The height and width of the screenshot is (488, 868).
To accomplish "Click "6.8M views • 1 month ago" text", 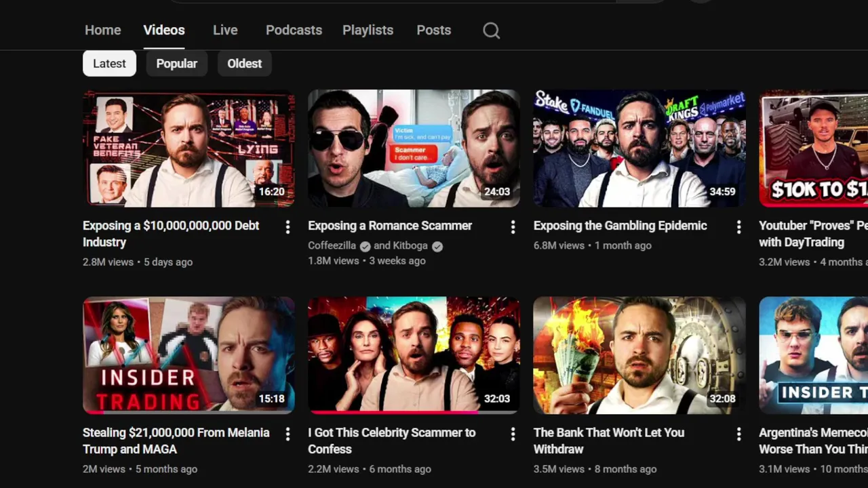I will (x=593, y=245).
